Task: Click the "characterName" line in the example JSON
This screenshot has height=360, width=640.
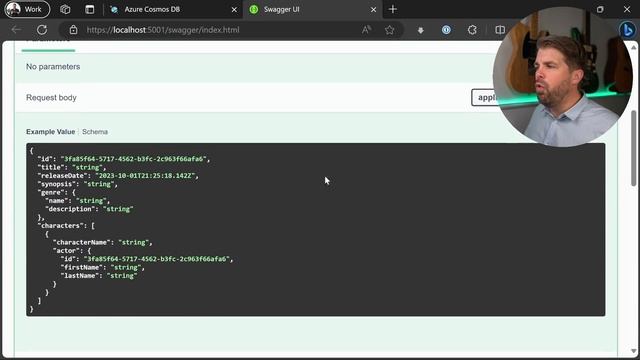Action: click(102, 242)
